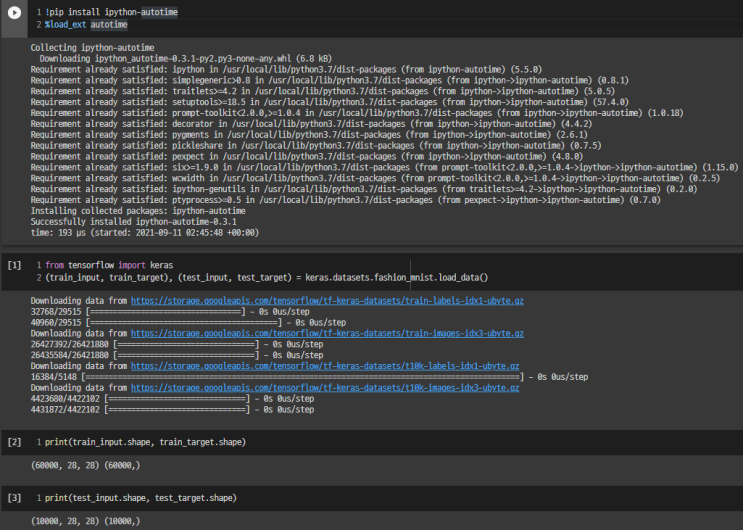Click the simplegeneric>0.8 requirement line

coord(329,80)
